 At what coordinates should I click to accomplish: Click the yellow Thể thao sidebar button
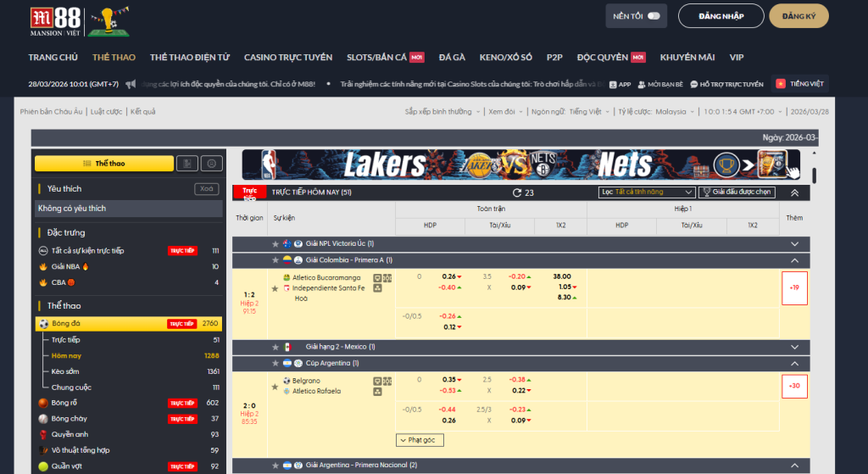pyautogui.click(x=104, y=164)
